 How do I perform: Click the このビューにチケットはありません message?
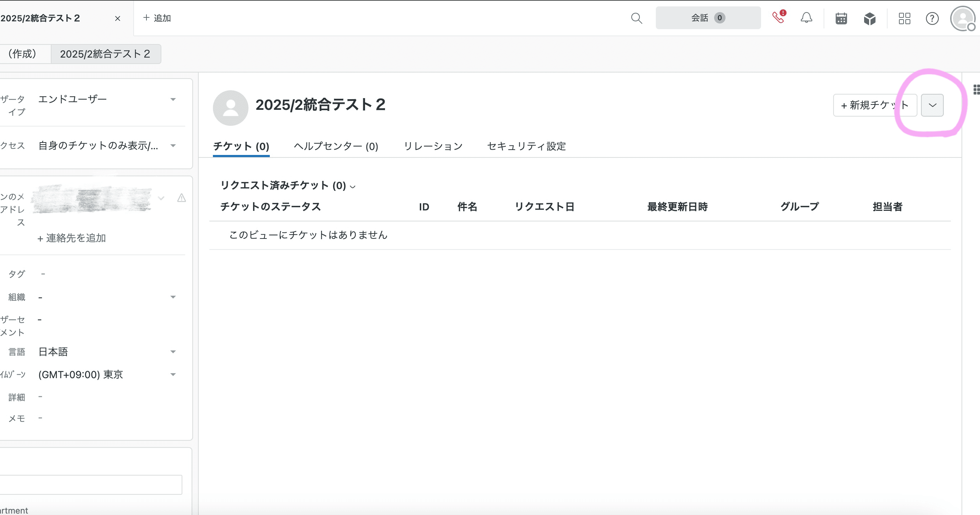(x=308, y=235)
